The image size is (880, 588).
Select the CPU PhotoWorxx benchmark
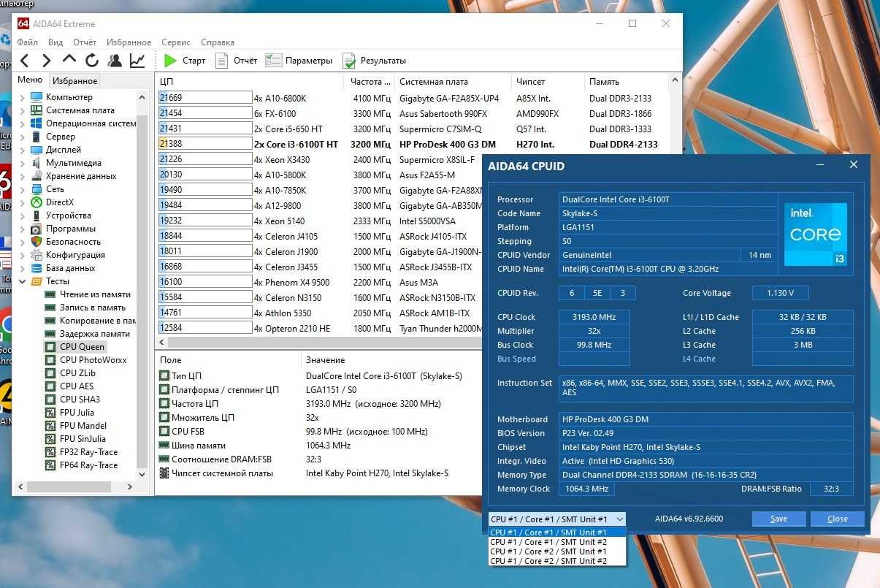coord(85,360)
